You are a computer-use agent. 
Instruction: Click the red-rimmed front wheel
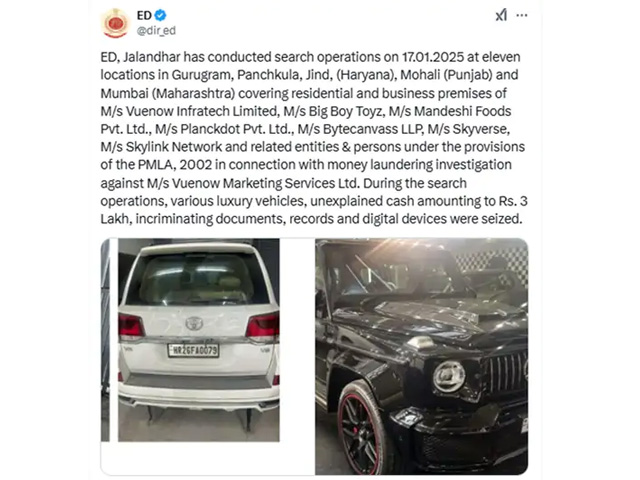(x=361, y=429)
